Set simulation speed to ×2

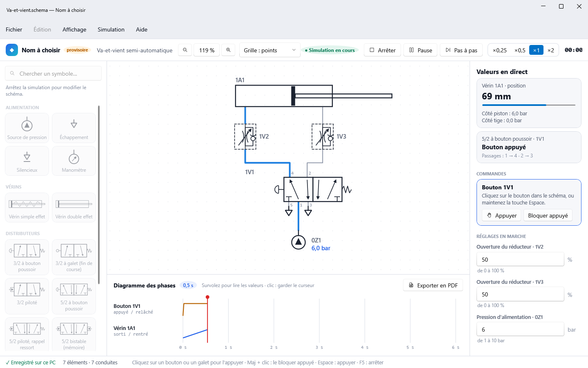point(551,50)
